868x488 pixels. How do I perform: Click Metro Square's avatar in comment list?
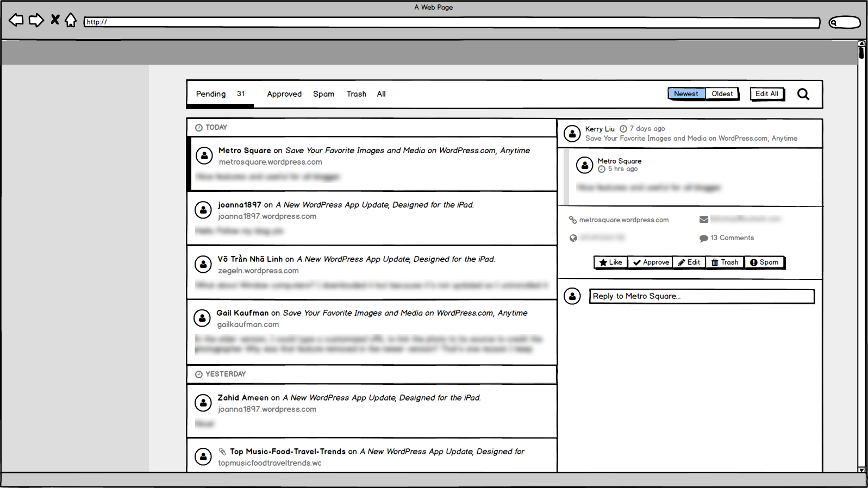pyautogui.click(x=204, y=155)
